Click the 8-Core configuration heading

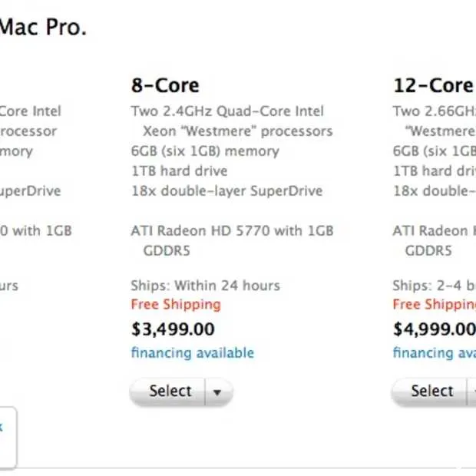coord(165,85)
